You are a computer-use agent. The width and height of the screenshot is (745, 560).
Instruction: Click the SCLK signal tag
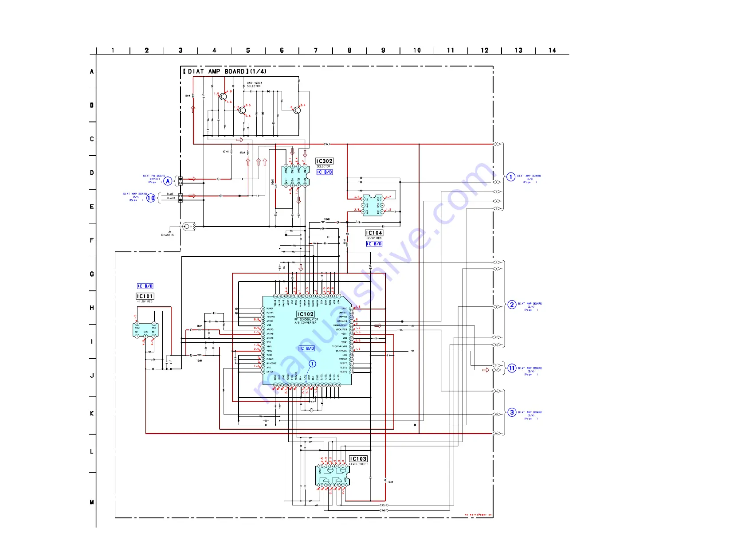(384, 505)
